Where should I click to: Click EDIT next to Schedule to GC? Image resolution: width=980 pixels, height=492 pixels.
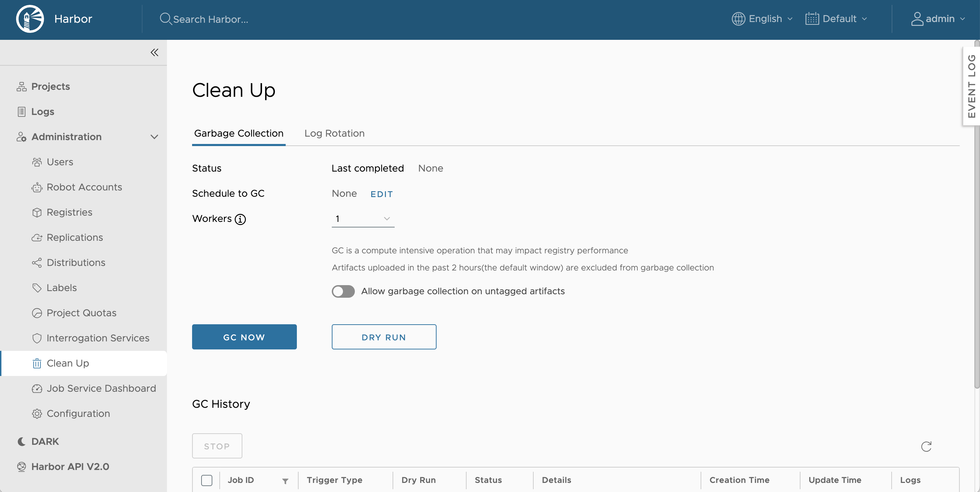point(382,194)
